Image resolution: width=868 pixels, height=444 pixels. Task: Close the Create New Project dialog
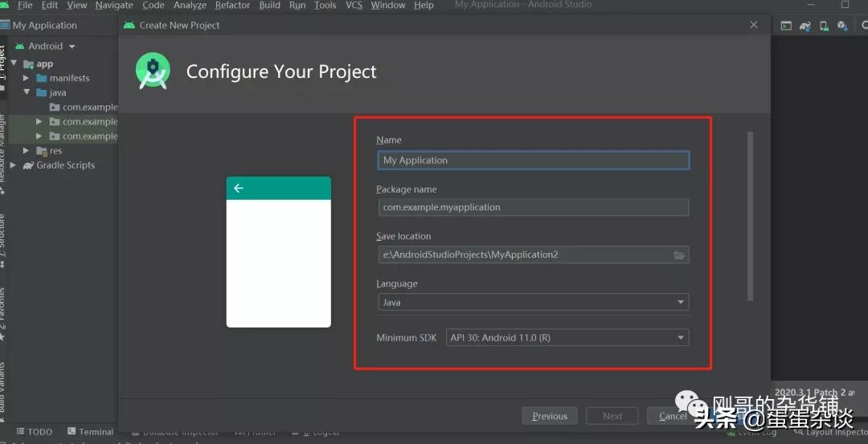[753, 25]
